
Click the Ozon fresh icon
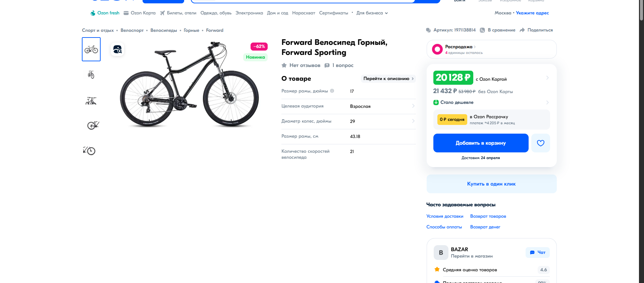coord(93,13)
